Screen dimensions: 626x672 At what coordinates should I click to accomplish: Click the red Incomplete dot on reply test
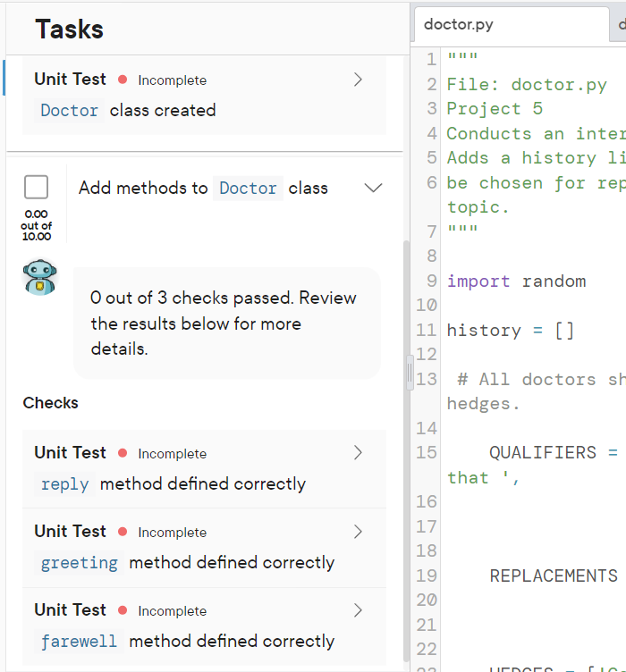(x=123, y=453)
